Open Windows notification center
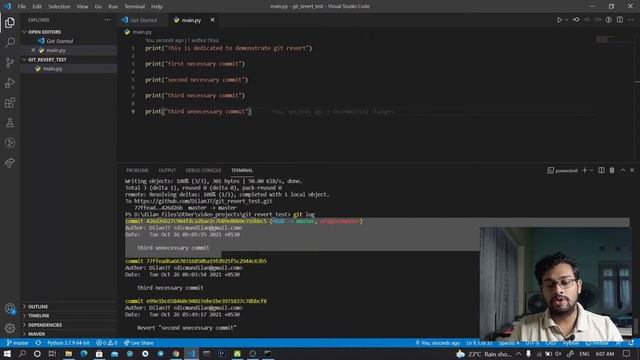This screenshot has width=640, height=360. 627,353
